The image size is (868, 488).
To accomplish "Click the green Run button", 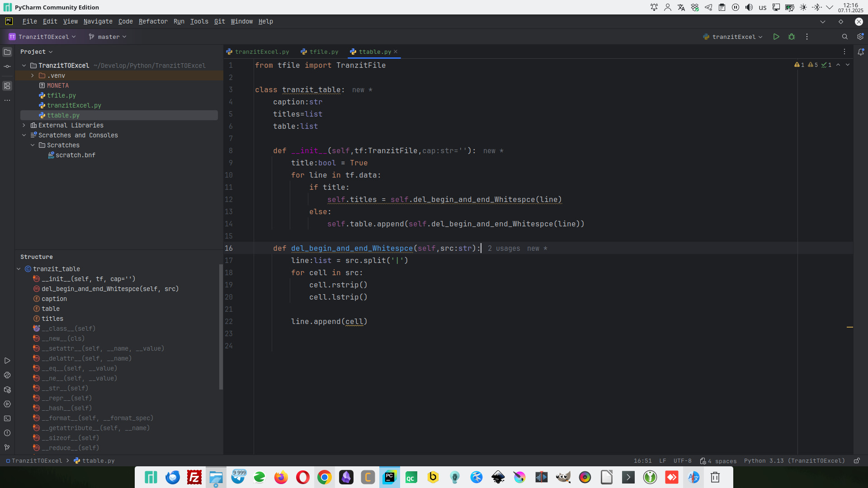I will (x=776, y=37).
